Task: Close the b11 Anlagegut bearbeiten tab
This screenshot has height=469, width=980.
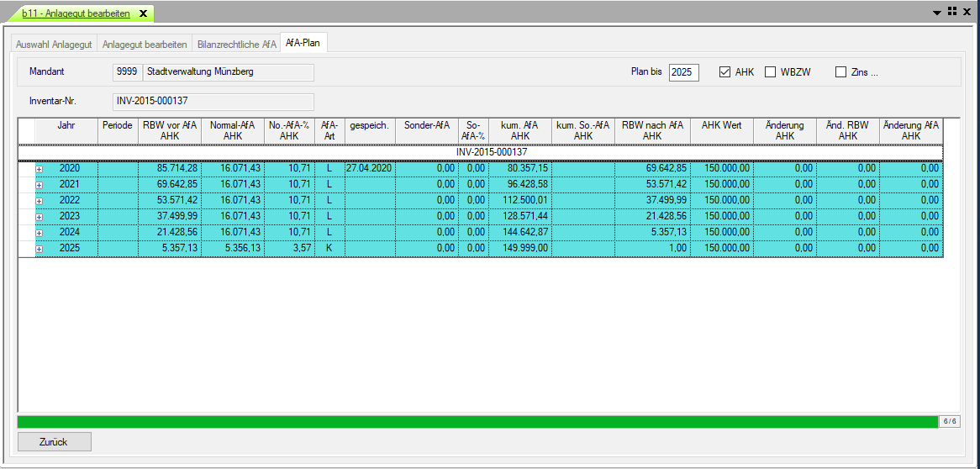Action: (x=141, y=13)
